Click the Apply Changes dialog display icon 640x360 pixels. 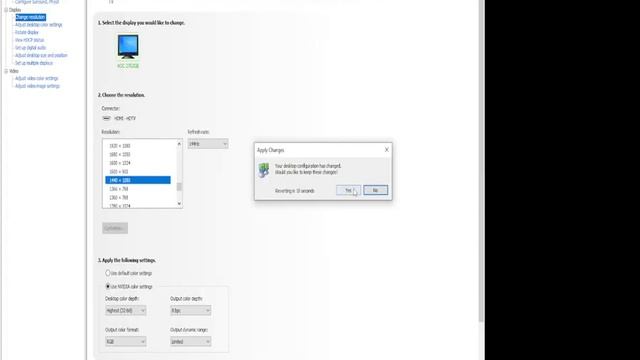coord(264,170)
